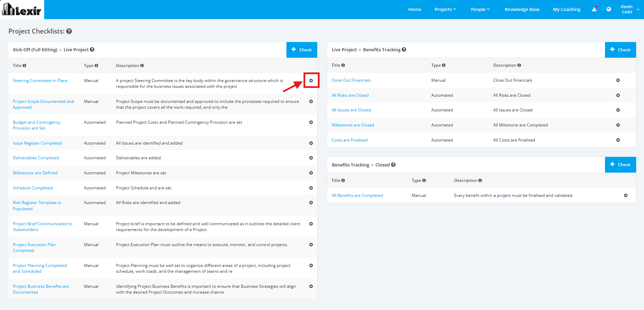Open All Issues are Closed link
The height and width of the screenshot is (310, 644).
point(351,110)
